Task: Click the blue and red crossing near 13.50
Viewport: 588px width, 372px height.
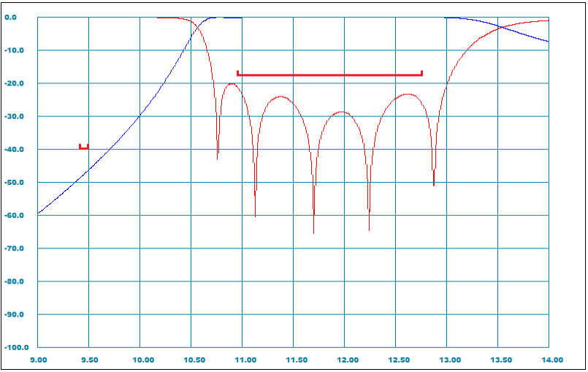Action: [x=500, y=28]
